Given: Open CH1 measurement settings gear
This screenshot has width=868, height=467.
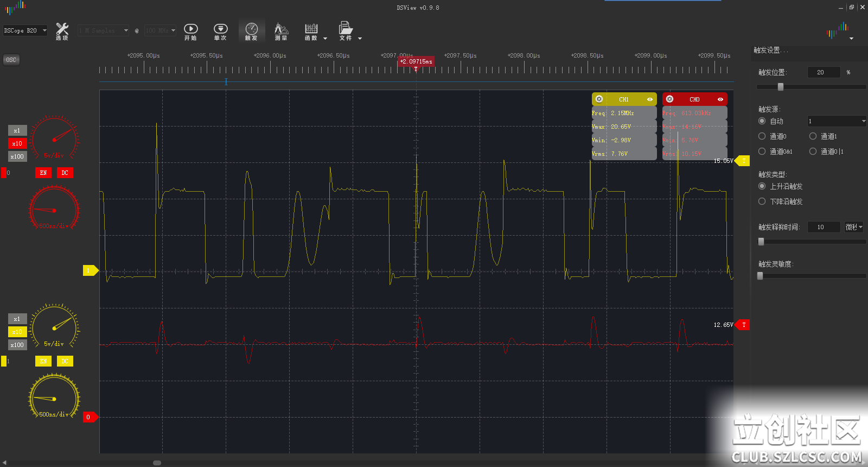Looking at the screenshot, I should (x=599, y=99).
